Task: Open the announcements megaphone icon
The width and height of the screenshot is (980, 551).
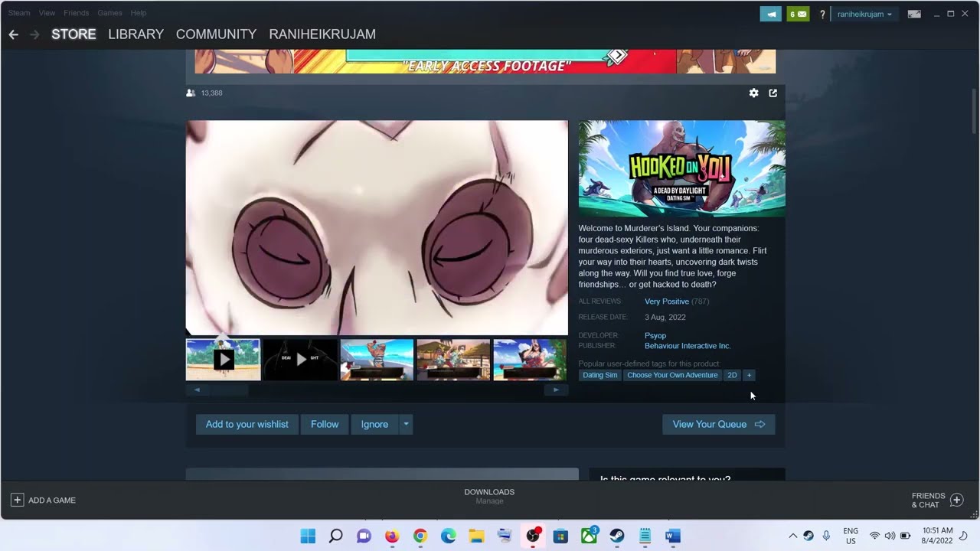Action: coord(770,14)
